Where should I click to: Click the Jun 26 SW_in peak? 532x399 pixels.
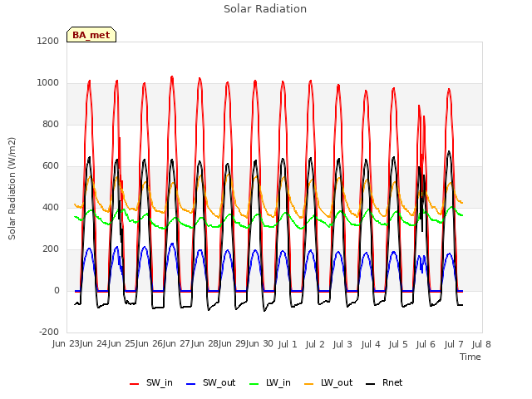[x=172, y=77]
